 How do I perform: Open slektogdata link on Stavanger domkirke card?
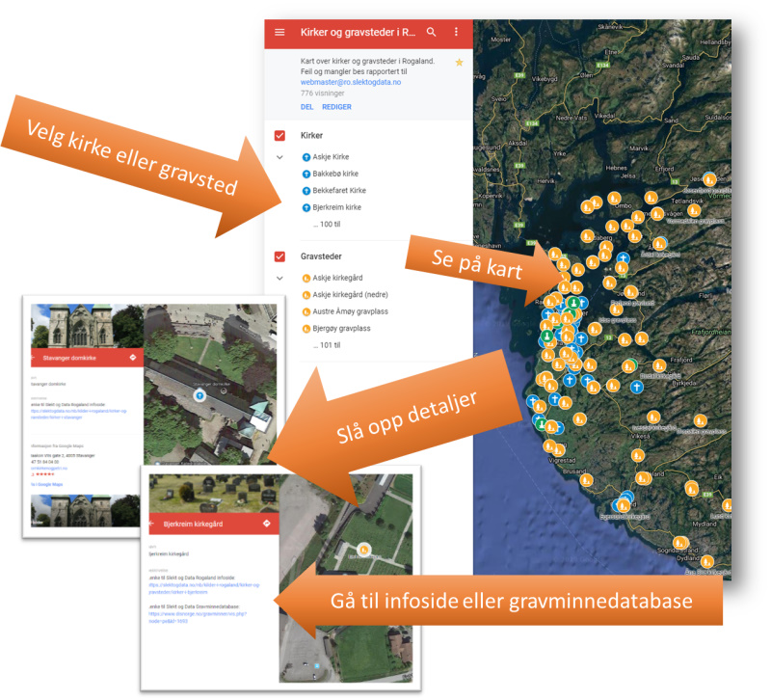point(79,414)
